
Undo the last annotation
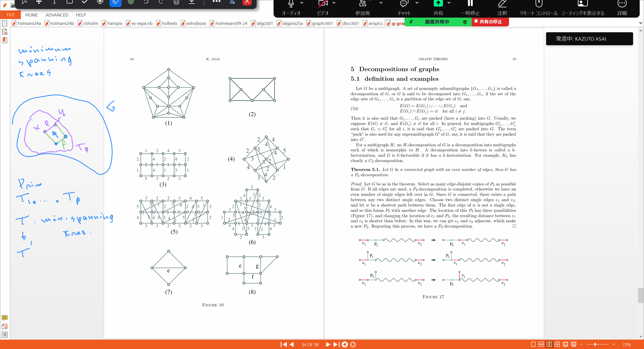(146, 2)
